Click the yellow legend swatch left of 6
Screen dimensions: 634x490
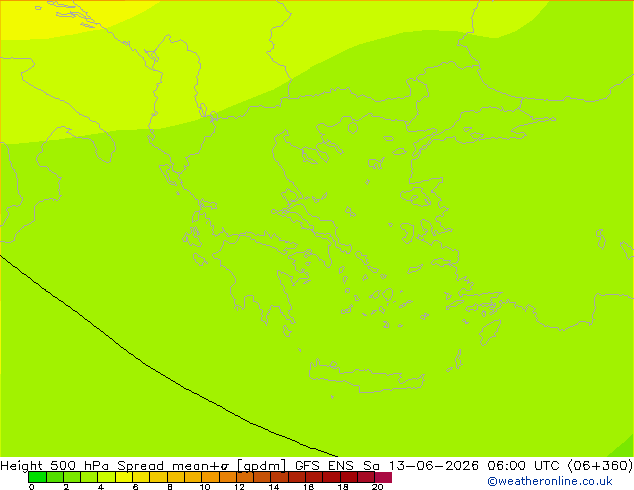pyautogui.click(x=124, y=477)
